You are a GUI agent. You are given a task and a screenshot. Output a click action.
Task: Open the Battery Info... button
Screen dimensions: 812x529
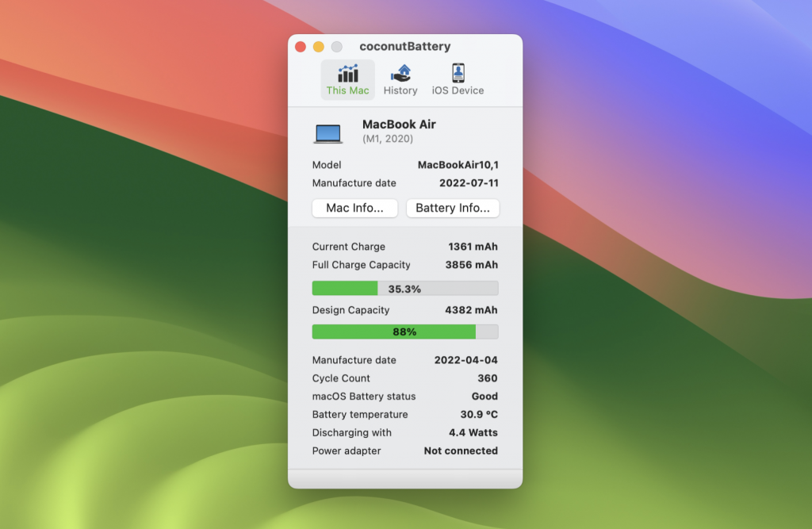453,209
